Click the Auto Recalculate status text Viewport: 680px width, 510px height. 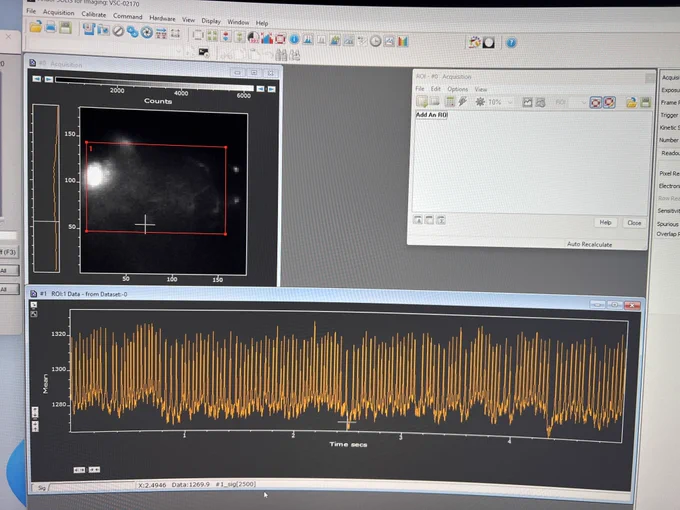[589, 244]
